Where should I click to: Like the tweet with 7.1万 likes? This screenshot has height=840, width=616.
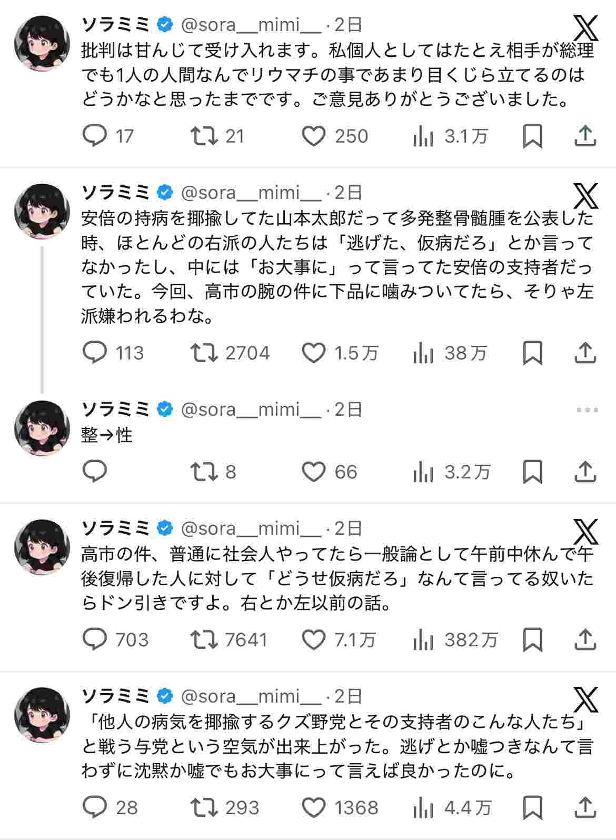pyautogui.click(x=314, y=639)
